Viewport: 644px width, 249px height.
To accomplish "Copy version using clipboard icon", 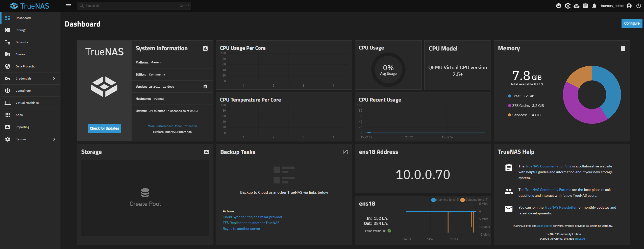I will (205, 87).
